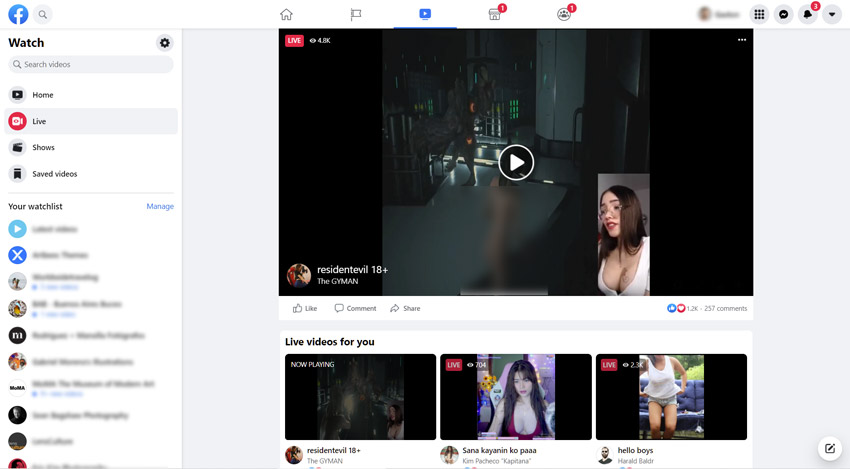The image size is (850, 469).
Task: Click the LIVE badge on main video
Action: tap(294, 40)
